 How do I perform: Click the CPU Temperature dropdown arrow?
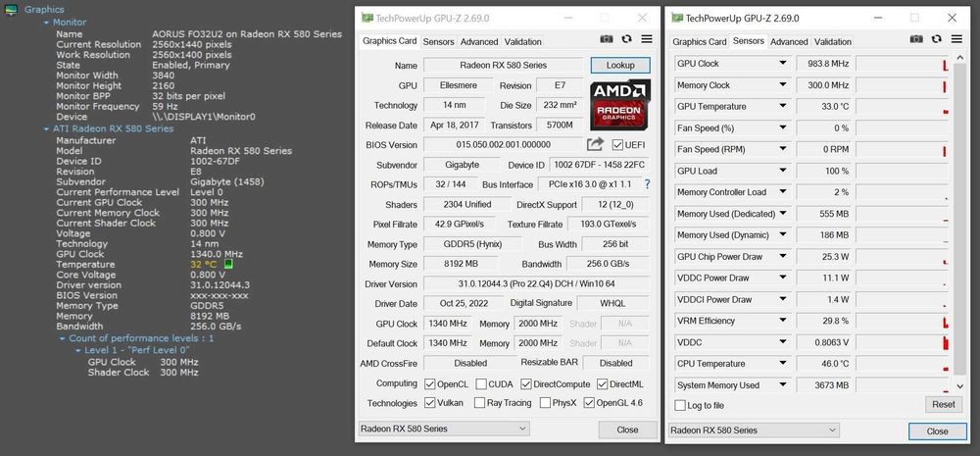tap(782, 364)
